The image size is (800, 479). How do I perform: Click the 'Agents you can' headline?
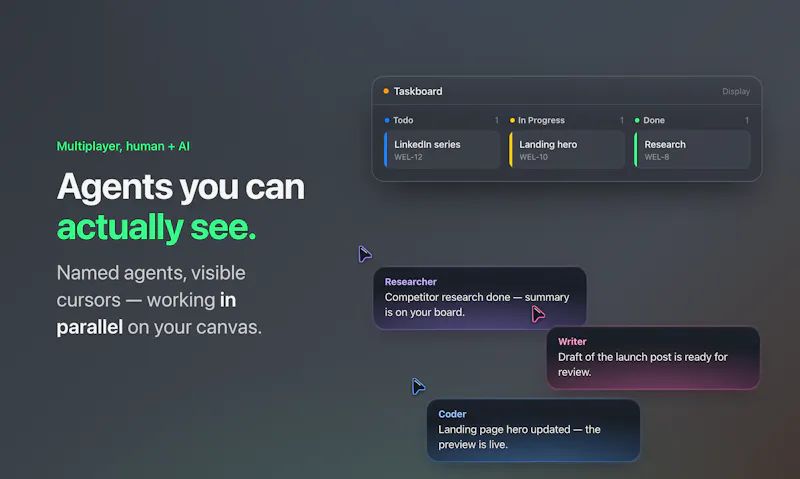click(x=181, y=187)
